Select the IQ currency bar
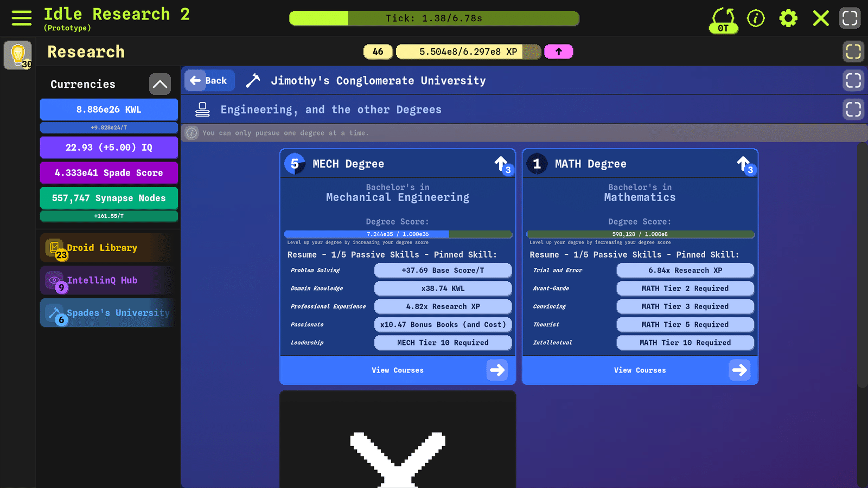This screenshot has width=868, height=488. 109,147
